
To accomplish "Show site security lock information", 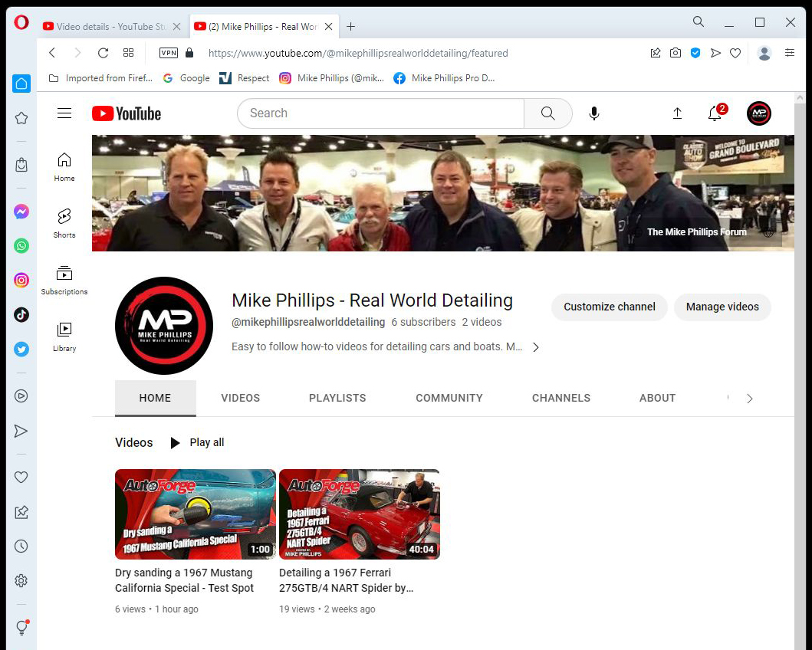I will click(x=189, y=53).
